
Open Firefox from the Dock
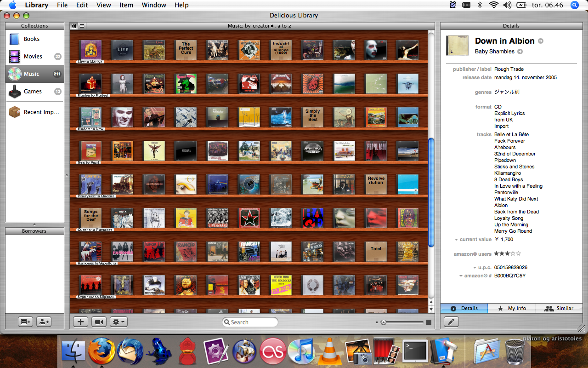click(102, 351)
